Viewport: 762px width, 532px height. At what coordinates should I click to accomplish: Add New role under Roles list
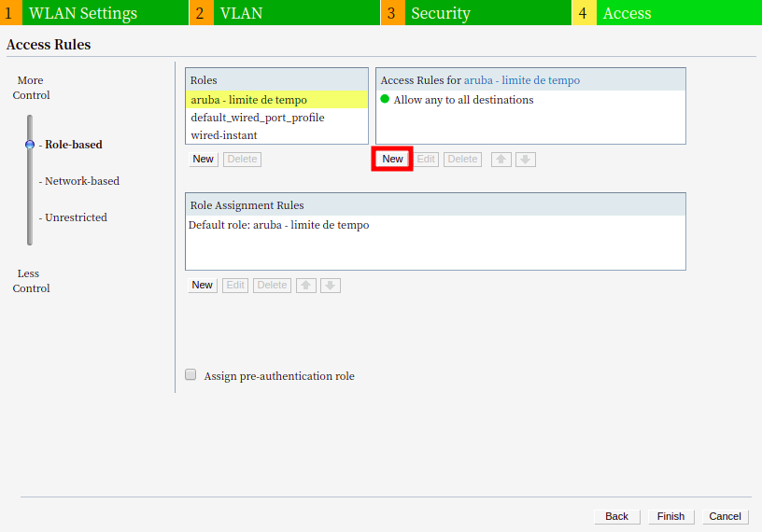coord(203,160)
